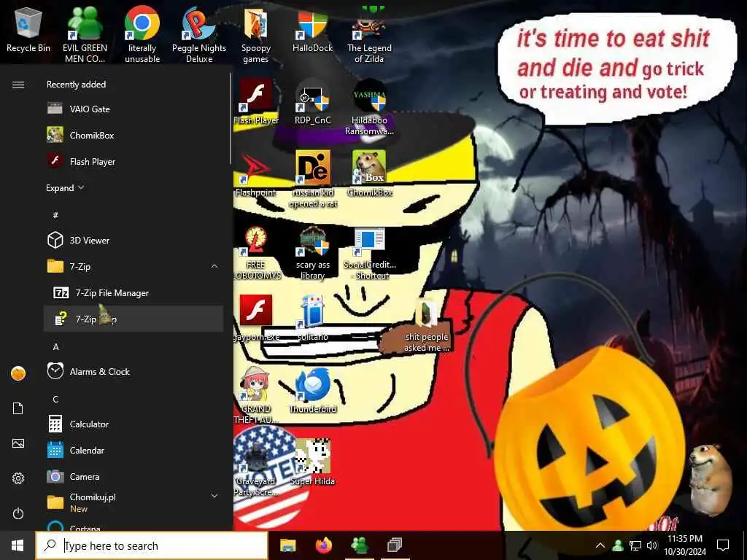Open the Action Center notifications icon
This screenshot has width=747, height=560.
(x=723, y=545)
